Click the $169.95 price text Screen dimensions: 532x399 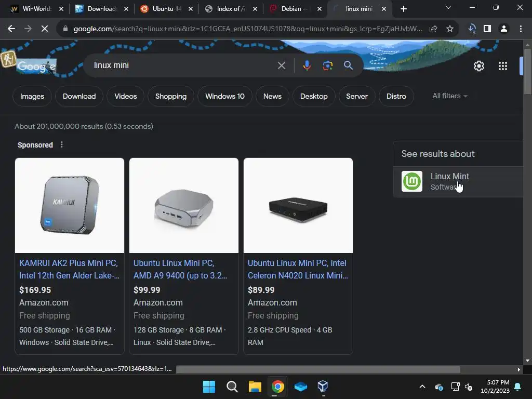click(x=35, y=290)
